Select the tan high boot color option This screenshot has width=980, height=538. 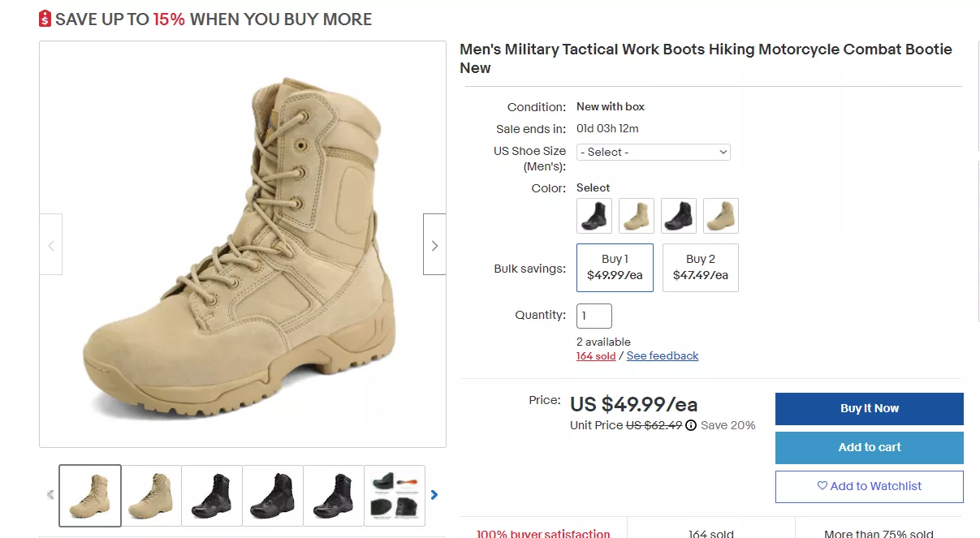point(636,216)
